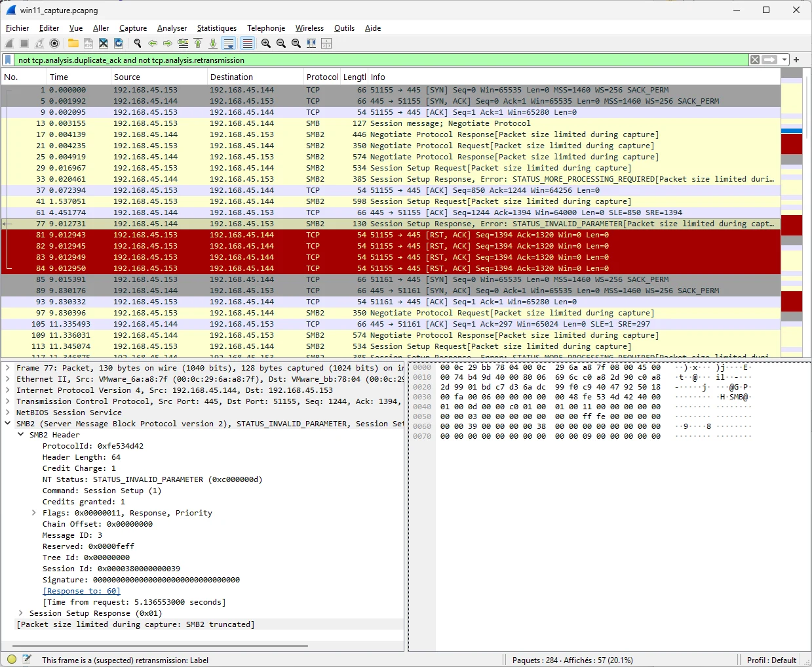812x667 pixels.
Task: Clear the display filter with X
Action: 755,60
